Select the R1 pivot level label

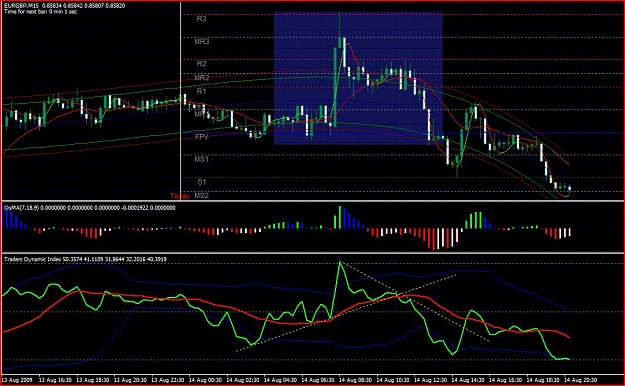point(201,91)
